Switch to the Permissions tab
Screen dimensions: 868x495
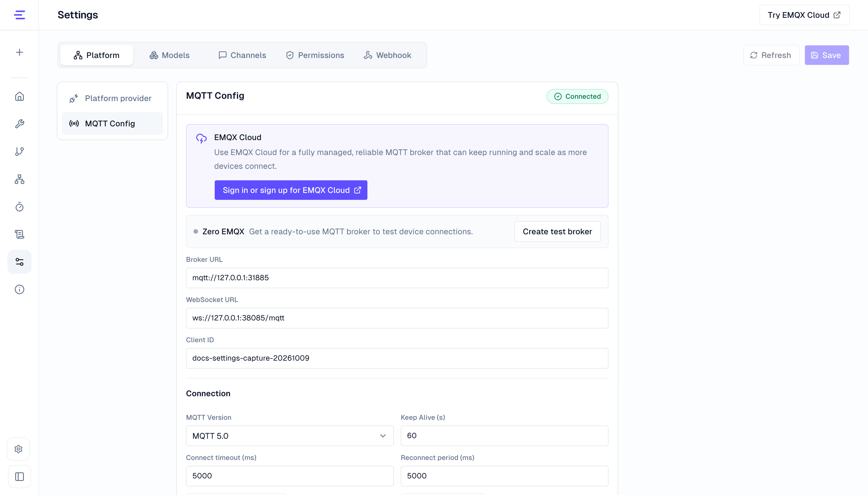point(315,55)
